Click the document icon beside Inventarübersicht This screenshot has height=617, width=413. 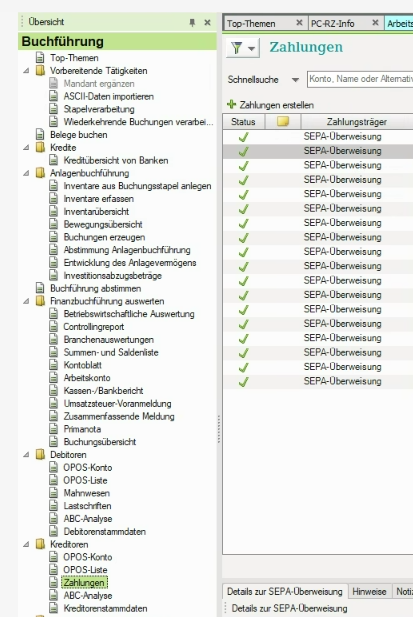(53, 211)
